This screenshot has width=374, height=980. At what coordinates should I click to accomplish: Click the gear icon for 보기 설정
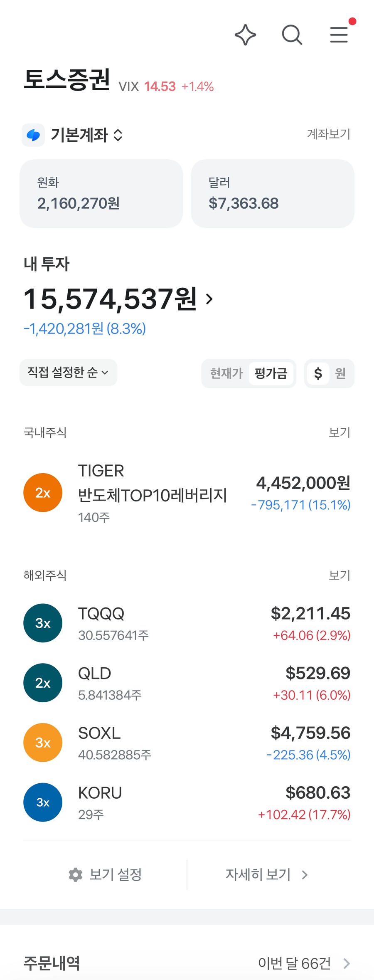point(75,875)
